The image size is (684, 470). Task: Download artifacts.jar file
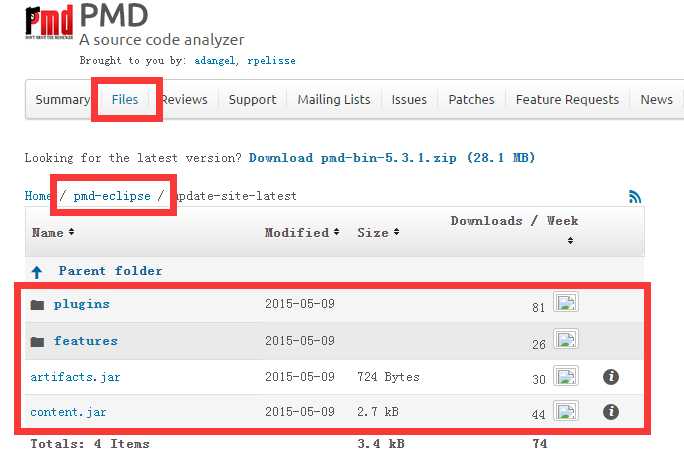coord(75,377)
